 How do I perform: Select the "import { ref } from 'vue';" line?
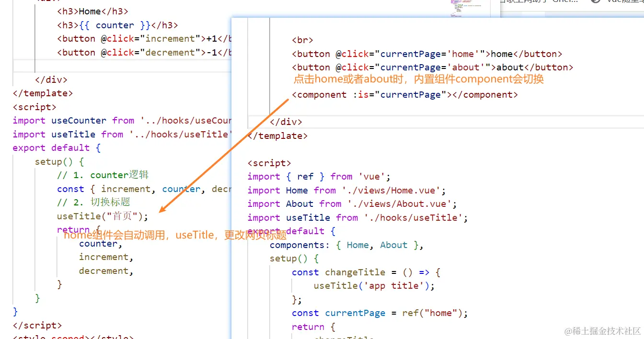(319, 177)
